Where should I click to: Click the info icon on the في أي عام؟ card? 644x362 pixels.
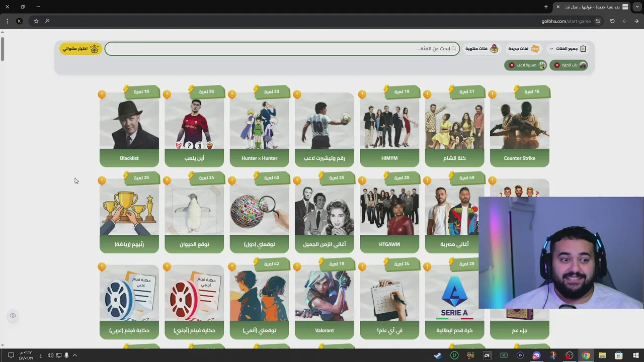(362, 266)
